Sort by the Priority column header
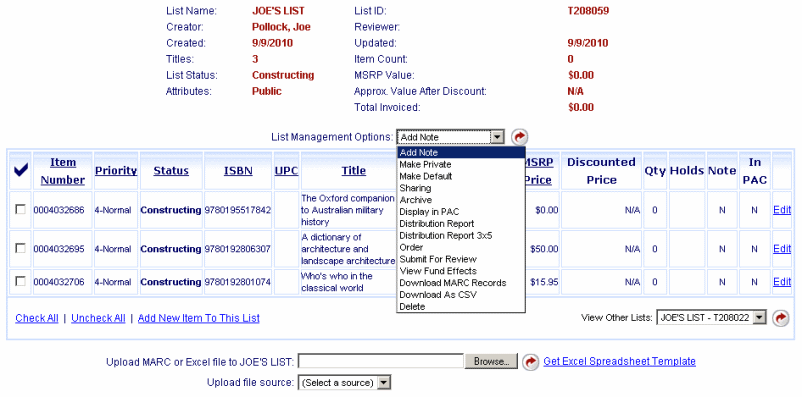802x397 pixels. pyautogui.click(x=116, y=170)
